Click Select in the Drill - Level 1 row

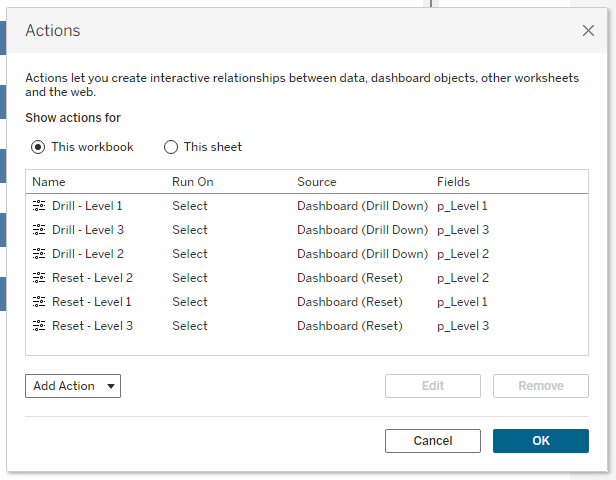(190, 206)
